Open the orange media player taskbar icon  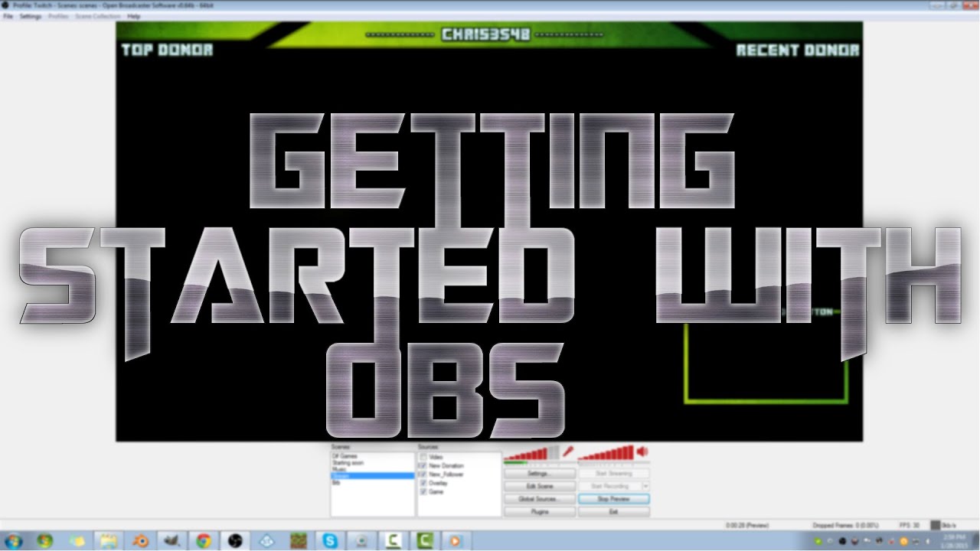point(456,541)
